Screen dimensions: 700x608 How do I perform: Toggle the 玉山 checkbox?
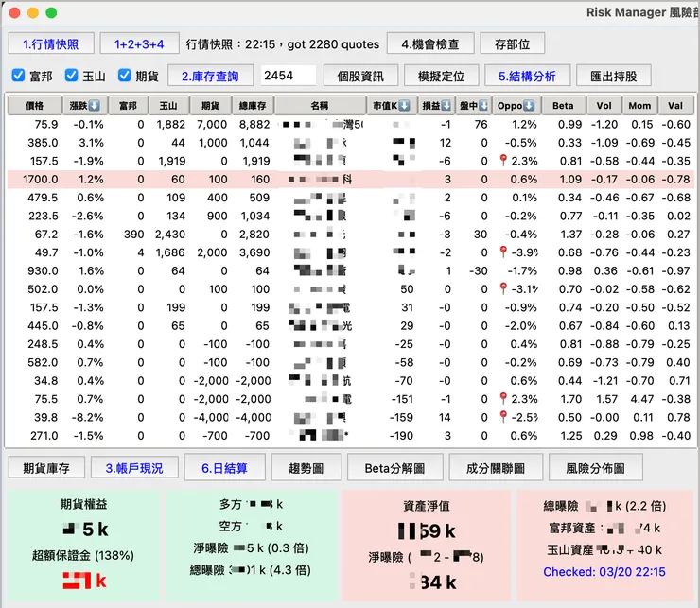72,76
